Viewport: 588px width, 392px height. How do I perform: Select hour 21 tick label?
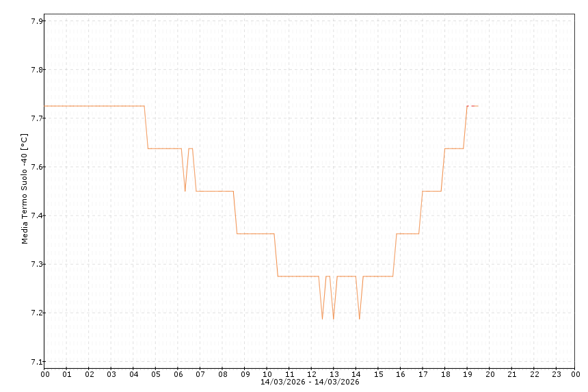tap(511, 374)
